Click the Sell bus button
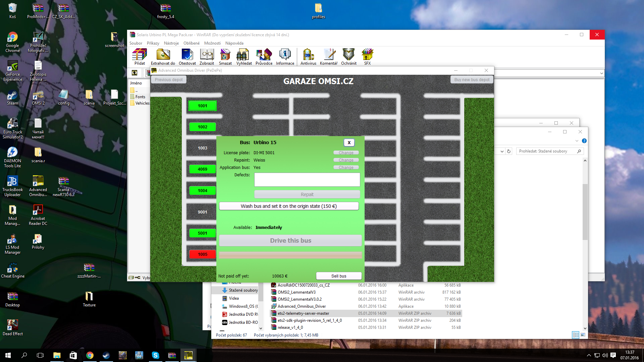This screenshot has height=362, width=644. click(338, 276)
